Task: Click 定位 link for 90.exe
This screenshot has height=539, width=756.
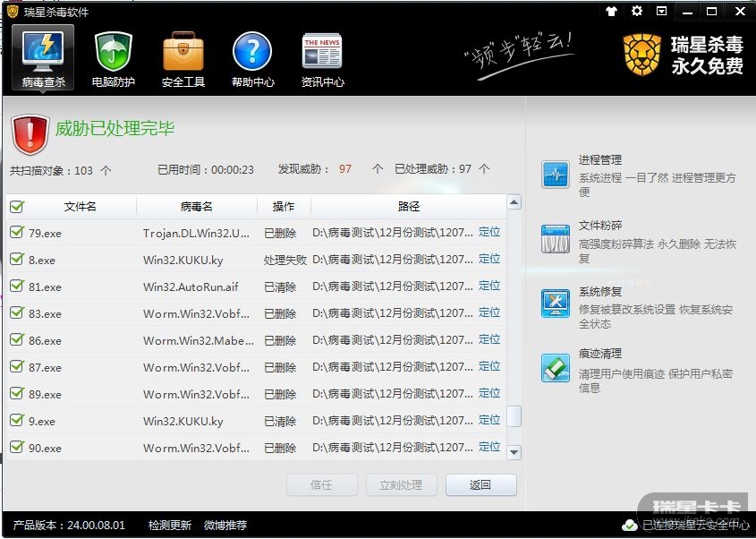Action: pyautogui.click(x=489, y=447)
